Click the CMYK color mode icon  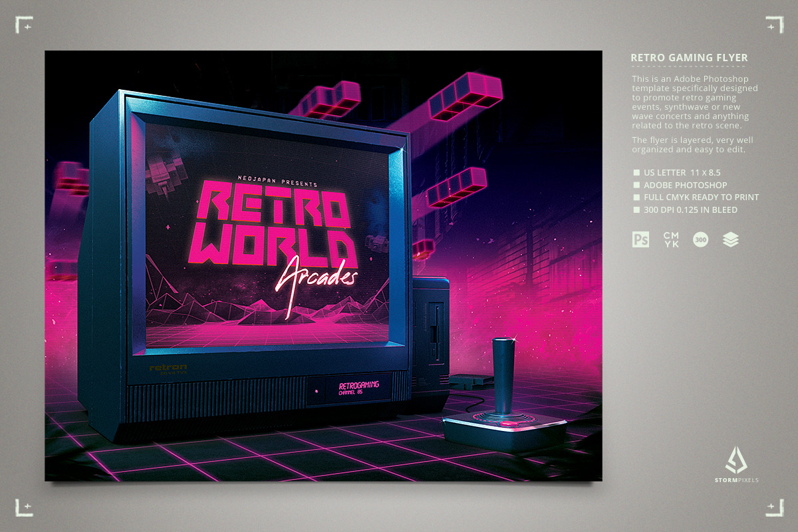pyautogui.click(x=670, y=239)
